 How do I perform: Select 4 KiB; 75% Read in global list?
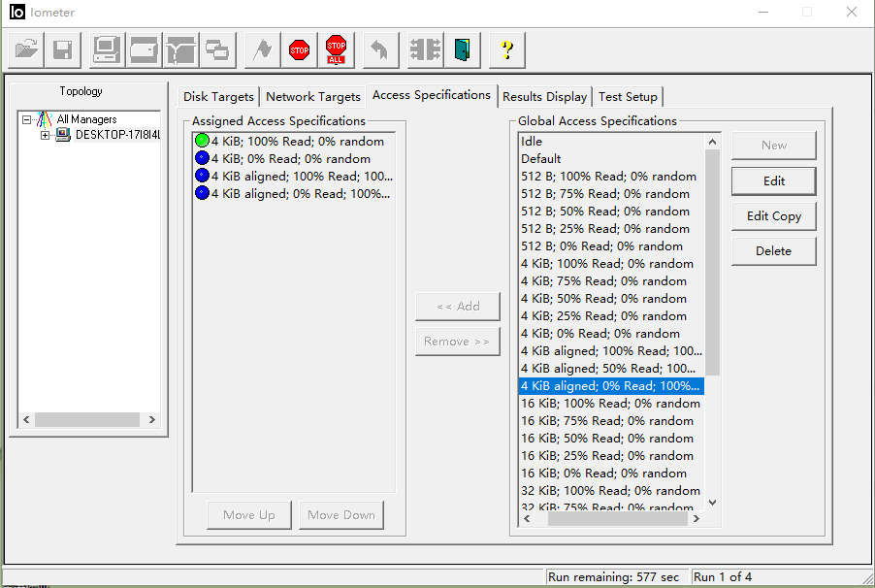click(611, 280)
